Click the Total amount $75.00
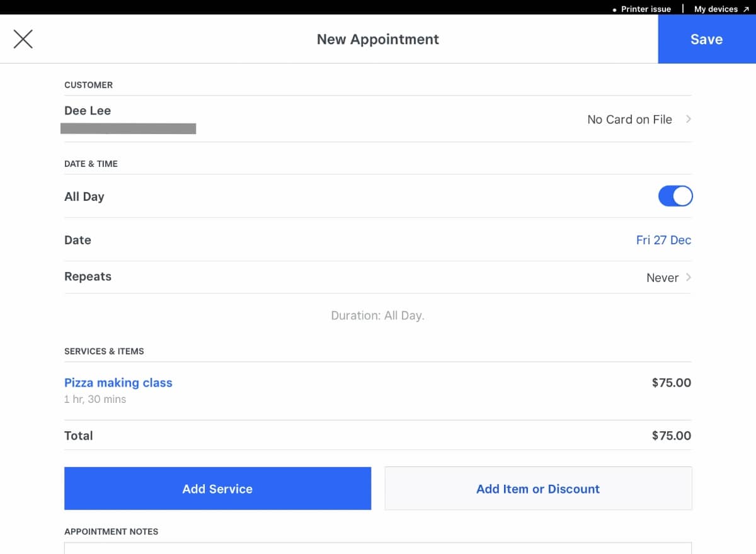 [x=672, y=436]
